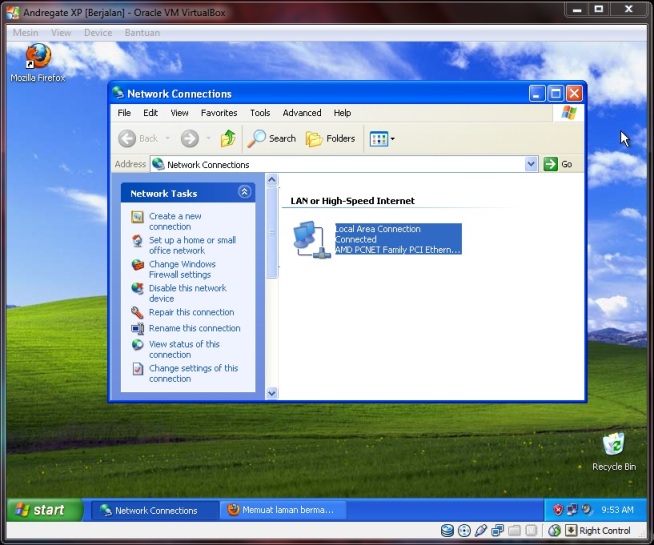
Task: Open Mozilla Firefox desktop shortcut
Action: coord(38,63)
